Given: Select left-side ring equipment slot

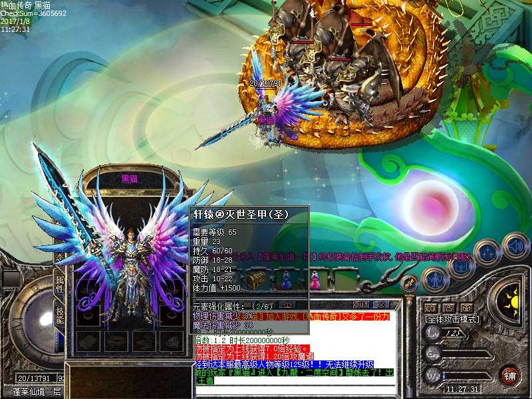Looking at the screenshot, I should [x=88, y=316].
